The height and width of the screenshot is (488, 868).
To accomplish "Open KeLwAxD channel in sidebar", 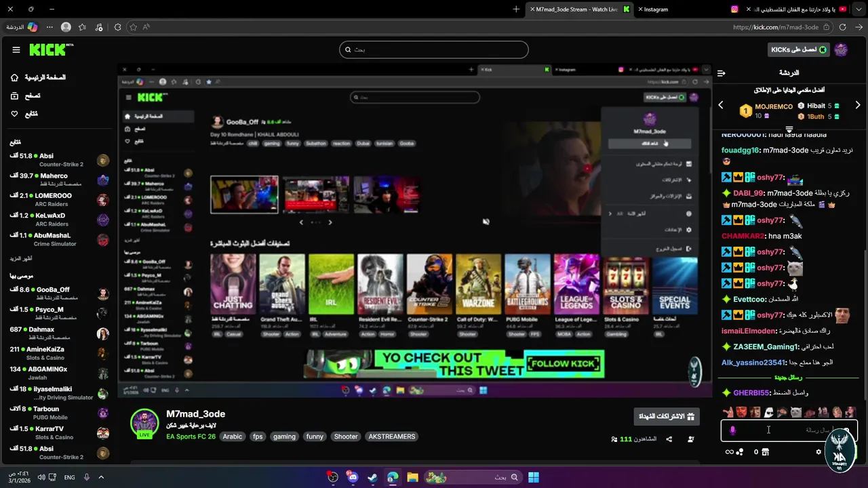I will [59, 219].
